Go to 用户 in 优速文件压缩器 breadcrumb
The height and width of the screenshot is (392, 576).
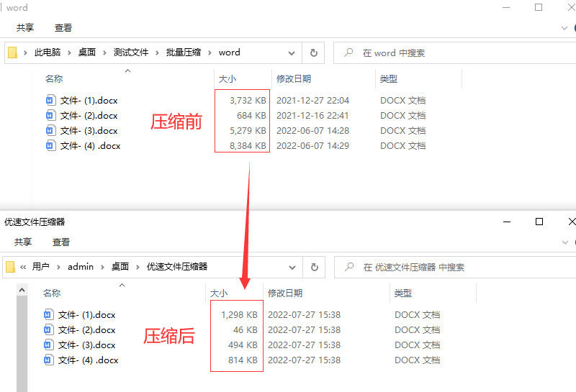41,266
